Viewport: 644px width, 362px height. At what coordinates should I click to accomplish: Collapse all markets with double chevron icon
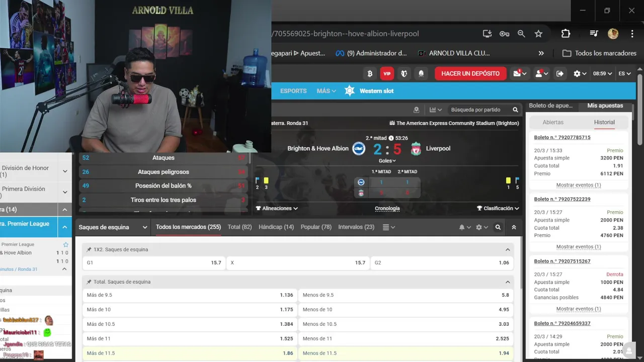point(514,227)
